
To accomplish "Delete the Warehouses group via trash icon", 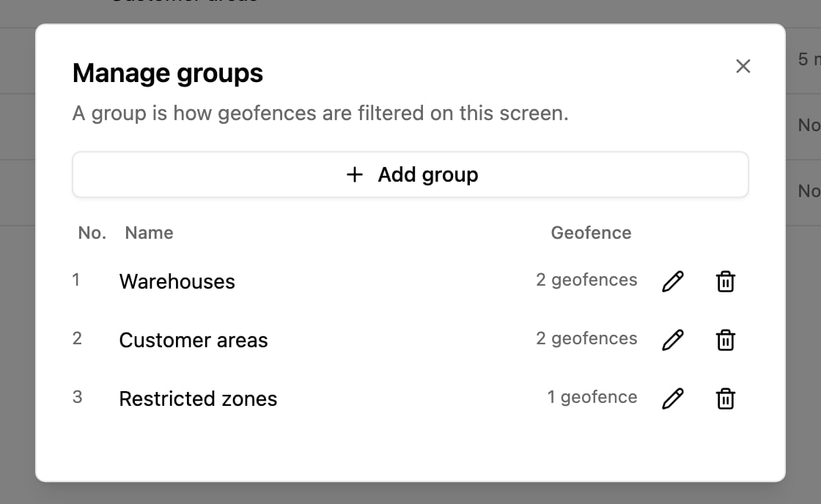I will (x=725, y=281).
